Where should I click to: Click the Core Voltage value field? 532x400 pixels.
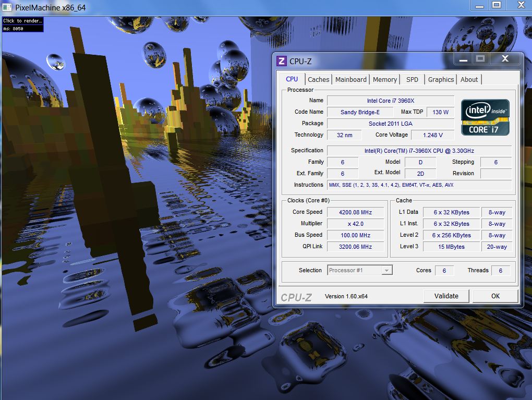(x=432, y=135)
